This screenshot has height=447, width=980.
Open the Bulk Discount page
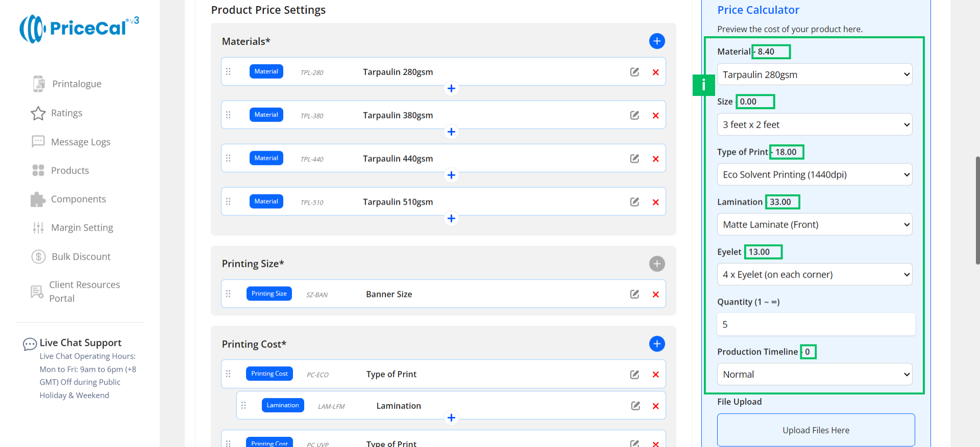tap(81, 257)
